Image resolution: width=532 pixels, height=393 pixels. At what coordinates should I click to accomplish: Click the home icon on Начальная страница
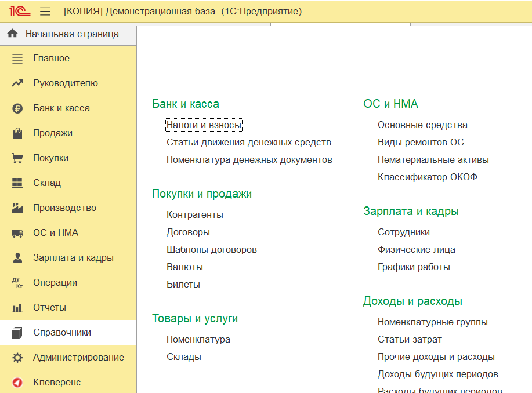pyautogui.click(x=13, y=34)
